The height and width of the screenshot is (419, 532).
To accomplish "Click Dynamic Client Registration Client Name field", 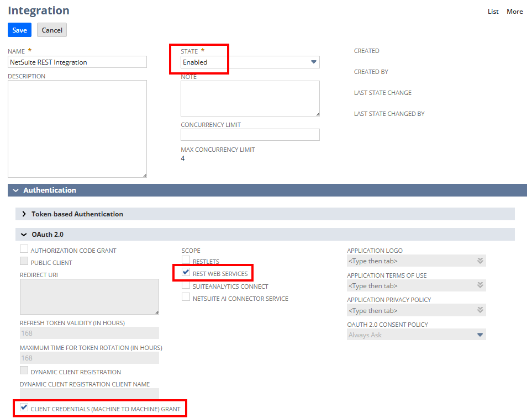I will [x=89, y=393].
